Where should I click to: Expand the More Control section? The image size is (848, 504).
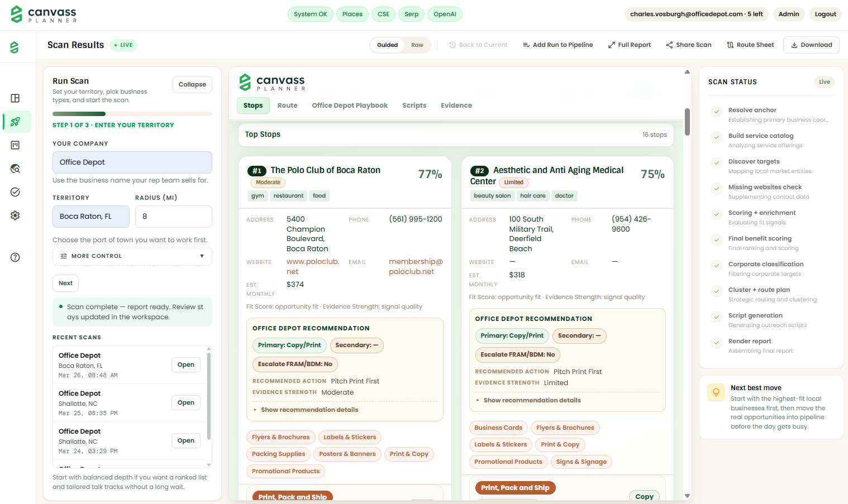click(132, 256)
